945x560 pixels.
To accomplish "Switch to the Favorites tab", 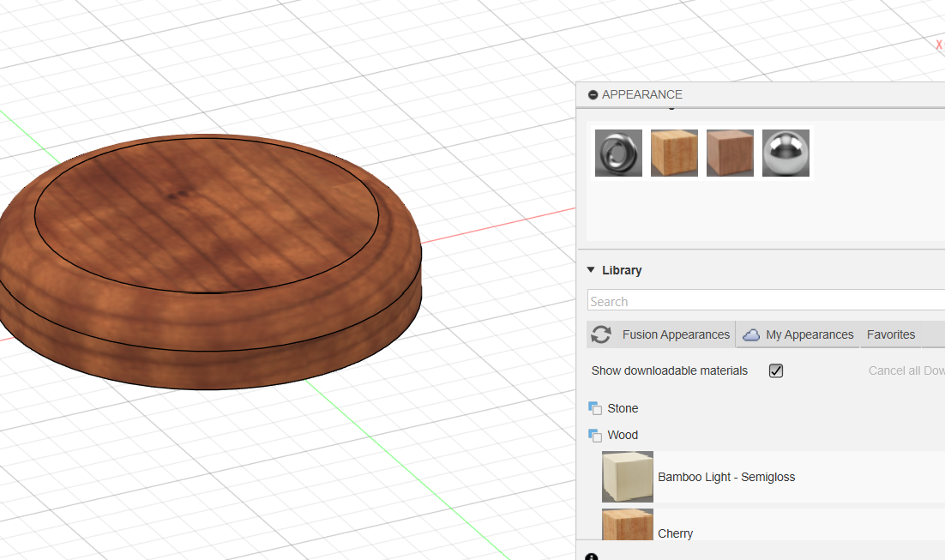I will [x=891, y=334].
